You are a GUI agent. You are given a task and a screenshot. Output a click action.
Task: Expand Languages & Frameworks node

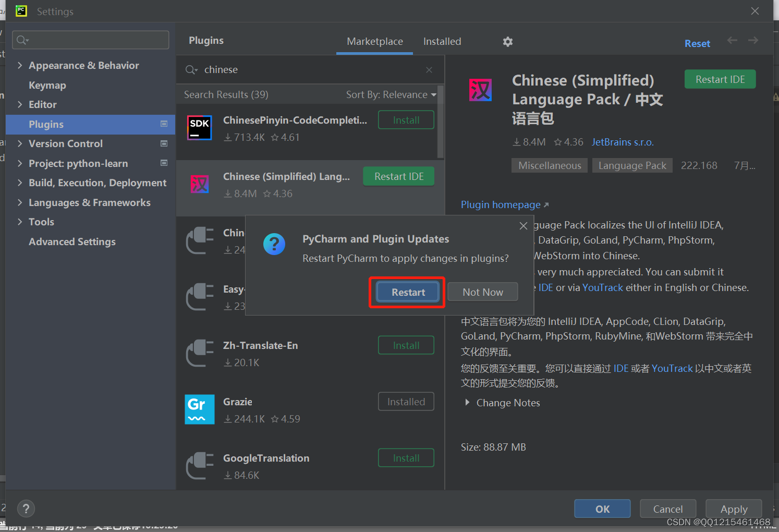[x=20, y=202]
